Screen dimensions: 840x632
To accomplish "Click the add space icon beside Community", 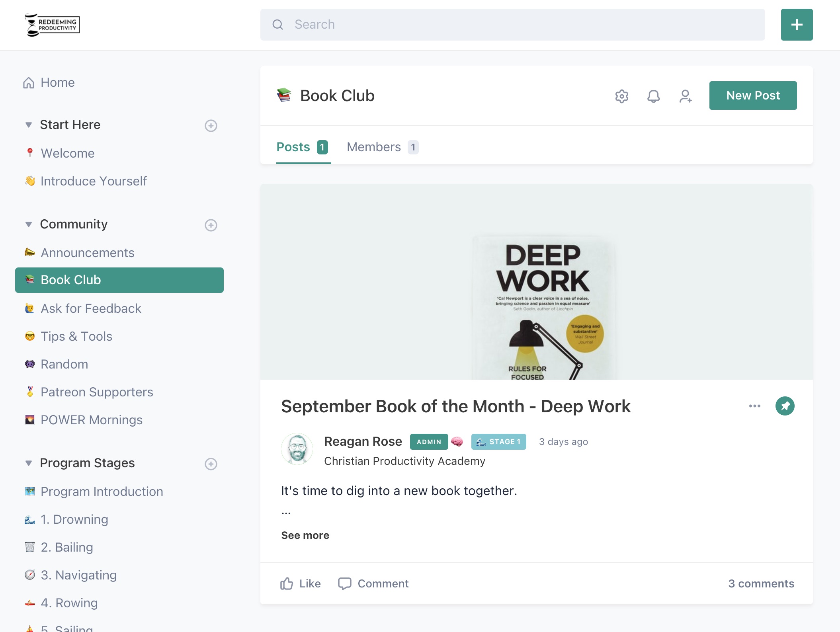I will [211, 225].
